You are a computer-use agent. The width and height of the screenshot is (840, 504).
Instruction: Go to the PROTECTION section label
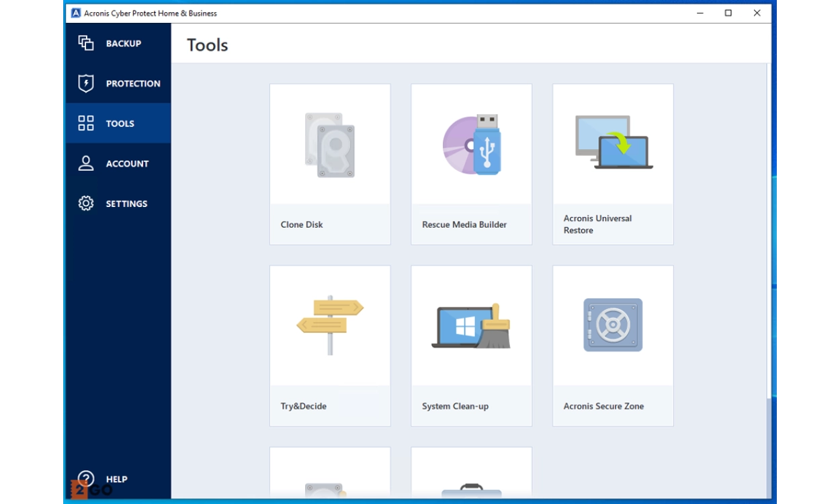(x=133, y=84)
